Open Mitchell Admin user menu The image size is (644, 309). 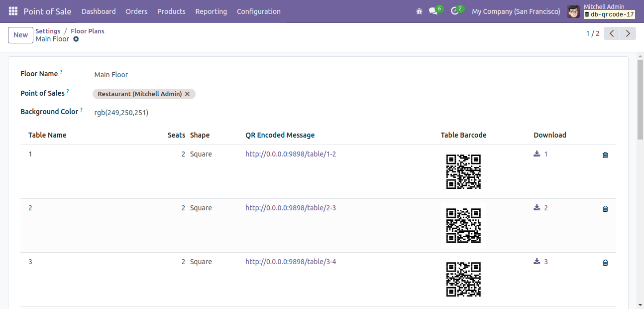(x=601, y=11)
